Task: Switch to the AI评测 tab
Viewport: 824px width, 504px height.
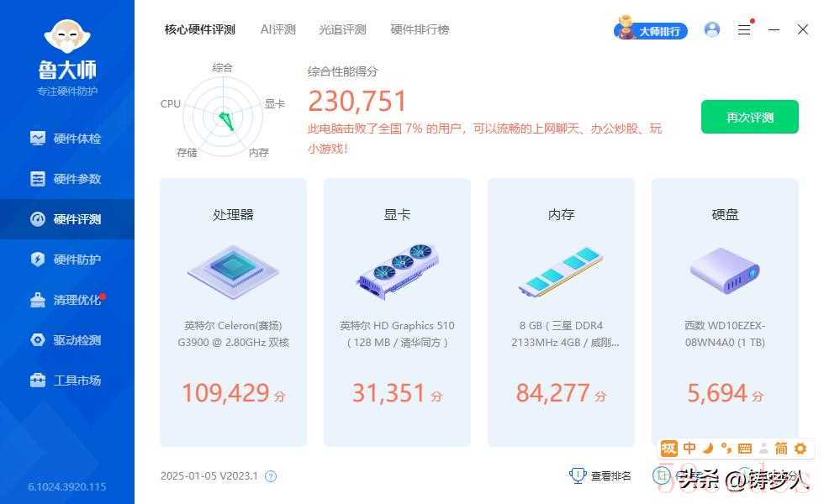Action: click(x=278, y=30)
